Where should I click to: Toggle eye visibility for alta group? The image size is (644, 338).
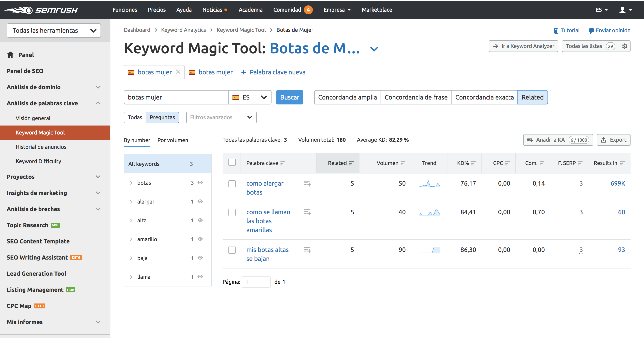coord(200,220)
